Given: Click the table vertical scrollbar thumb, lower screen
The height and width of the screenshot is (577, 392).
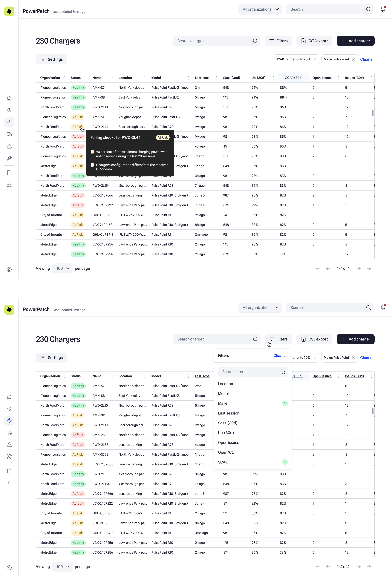Looking at the screenshot, I should 373,411.
